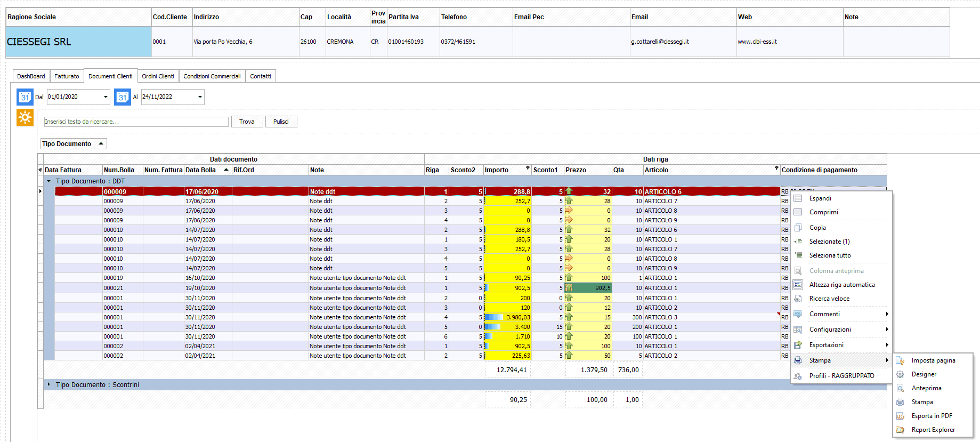Open the Ordini Clienti tab

(x=158, y=76)
